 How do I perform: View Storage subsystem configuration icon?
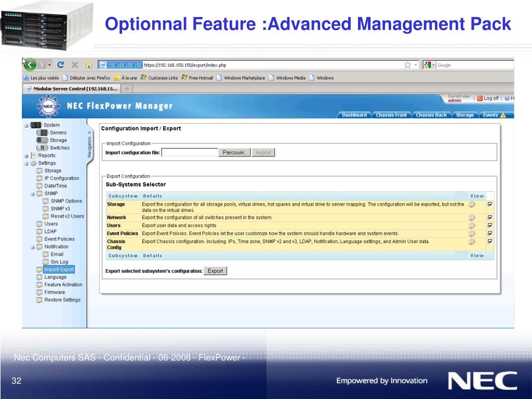pyautogui.click(x=472, y=204)
